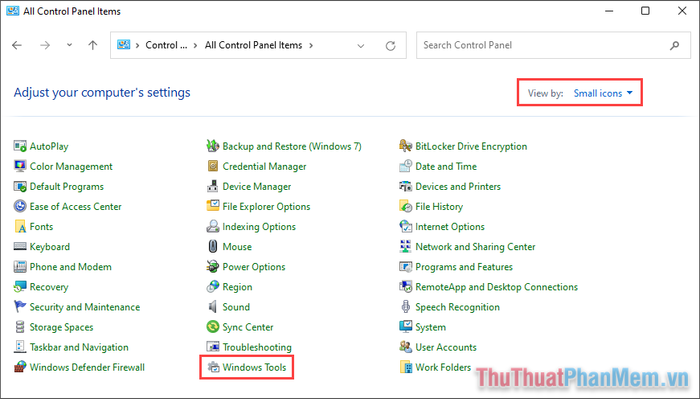Expand the chevron after All Control Panel Items
Screen dimensions: 700x399
311,45
